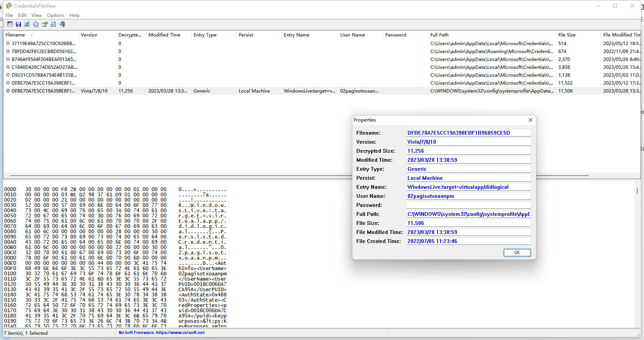
Task: Click the Exit door toolbar icon
Action: coord(62,24)
